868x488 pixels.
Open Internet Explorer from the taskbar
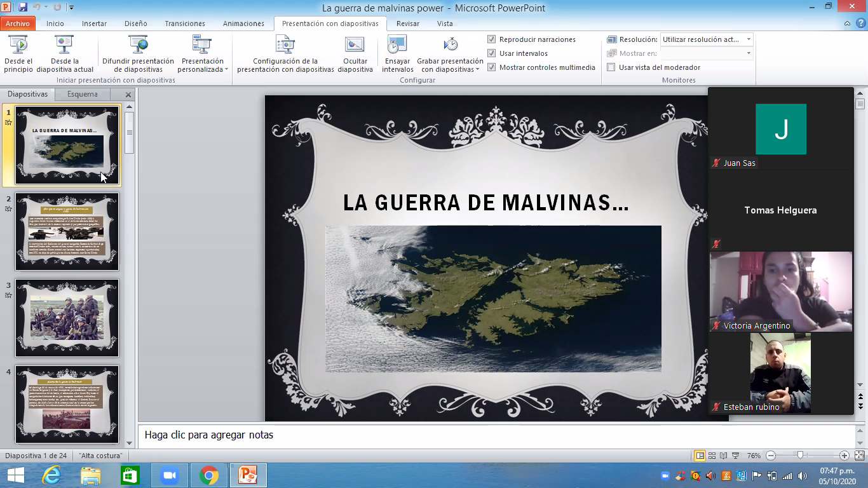click(x=51, y=475)
